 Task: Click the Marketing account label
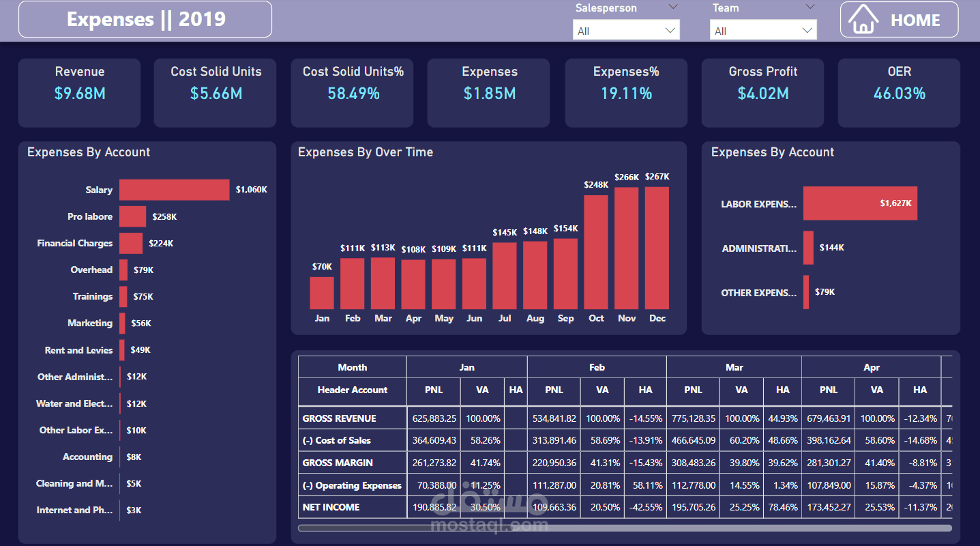point(90,323)
